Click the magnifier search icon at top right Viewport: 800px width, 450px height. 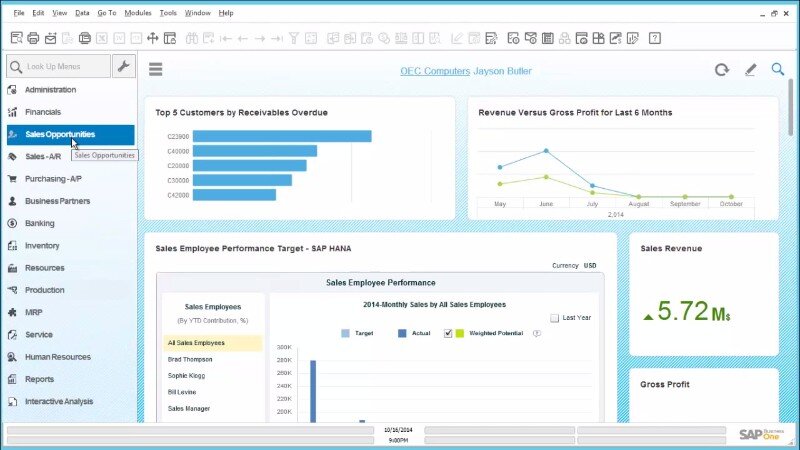point(778,69)
